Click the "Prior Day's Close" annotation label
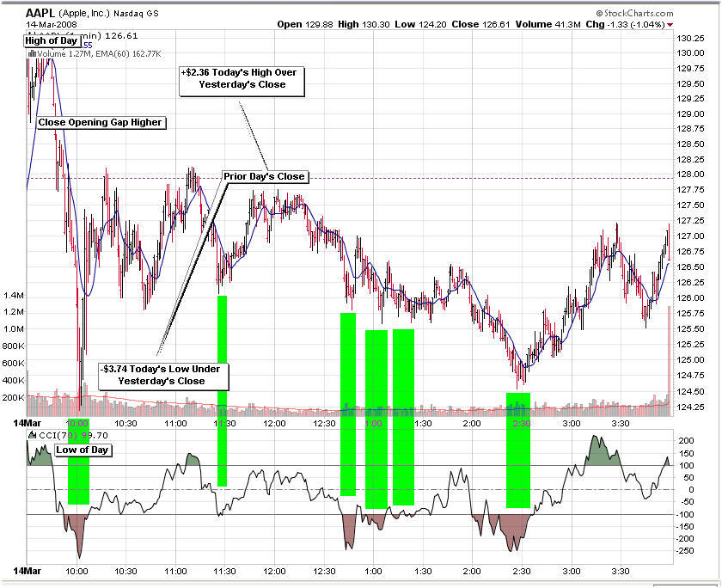The width and height of the screenshot is (722, 588). (265, 177)
